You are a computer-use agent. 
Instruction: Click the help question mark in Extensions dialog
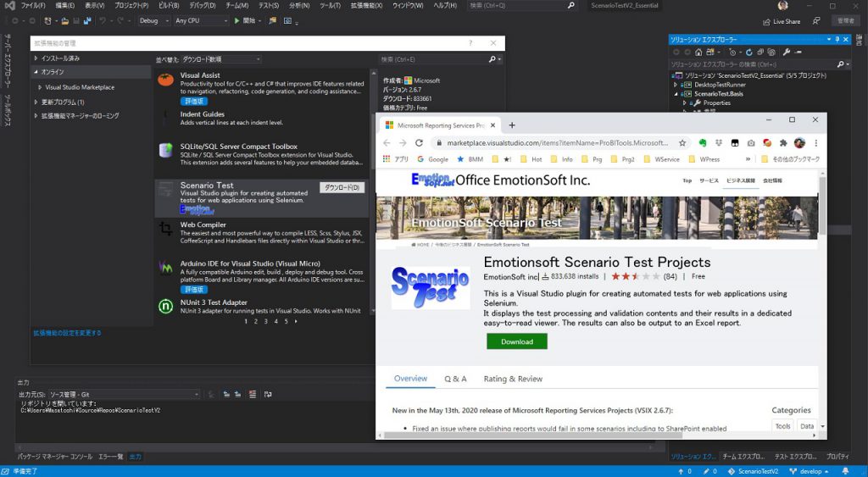[x=470, y=42]
